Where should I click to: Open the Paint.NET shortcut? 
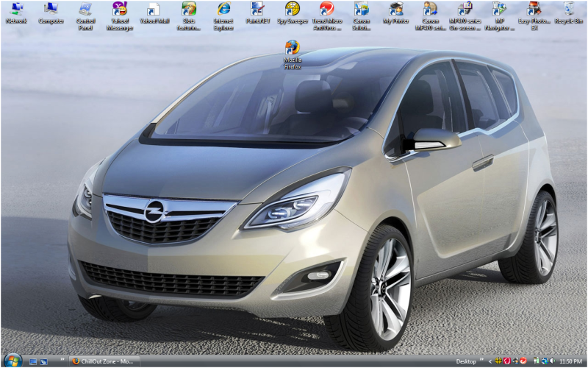[x=257, y=10]
